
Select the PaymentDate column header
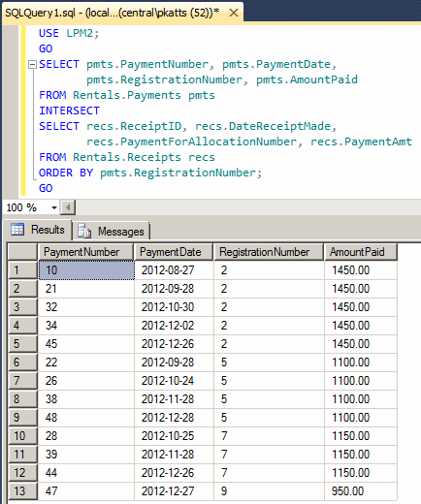tap(174, 252)
